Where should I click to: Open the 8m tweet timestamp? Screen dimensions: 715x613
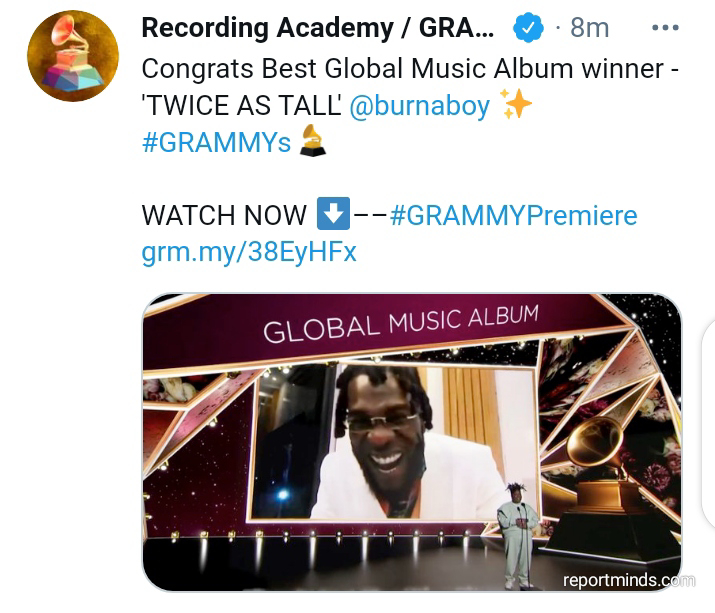click(589, 28)
